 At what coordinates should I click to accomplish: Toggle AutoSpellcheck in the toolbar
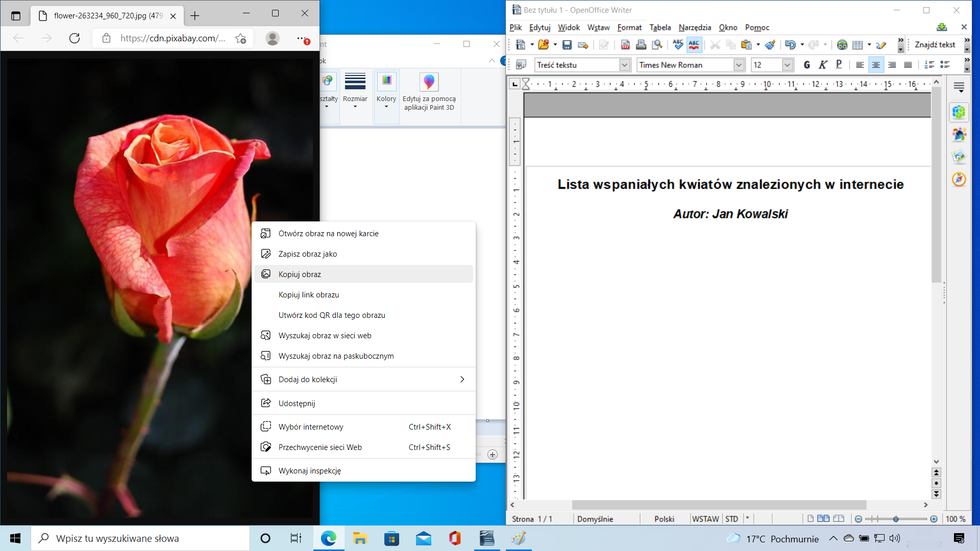[x=694, y=45]
